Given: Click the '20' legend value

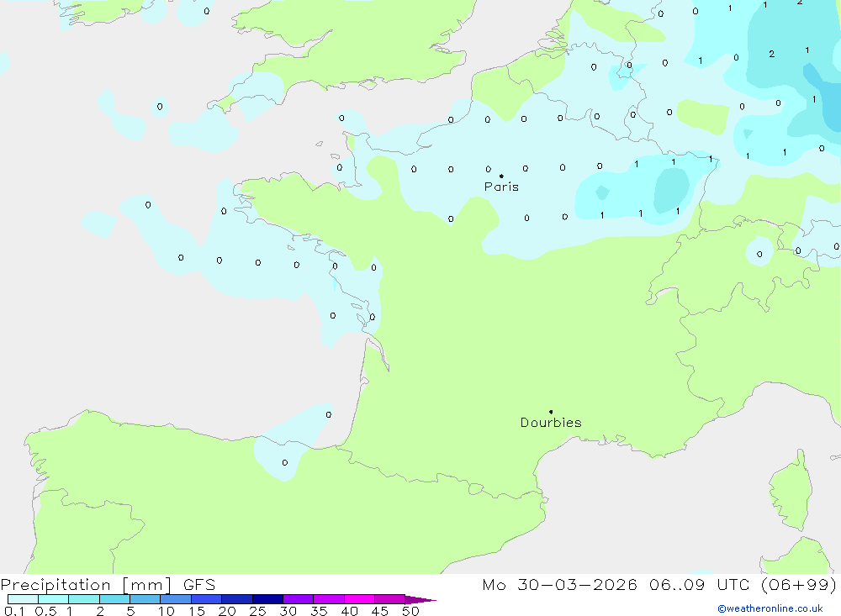Looking at the screenshot, I should pyautogui.click(x=227, y=611).
